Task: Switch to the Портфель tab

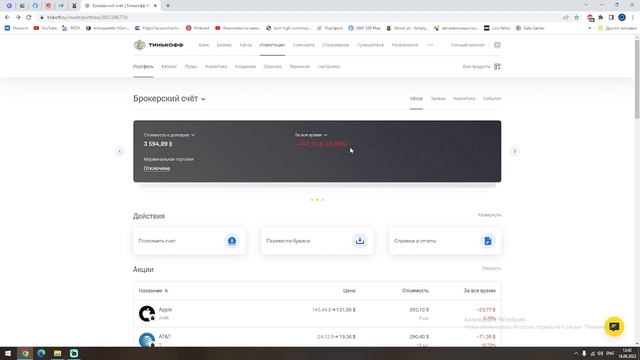Action: pyautogui.click(x=143, y=67)
